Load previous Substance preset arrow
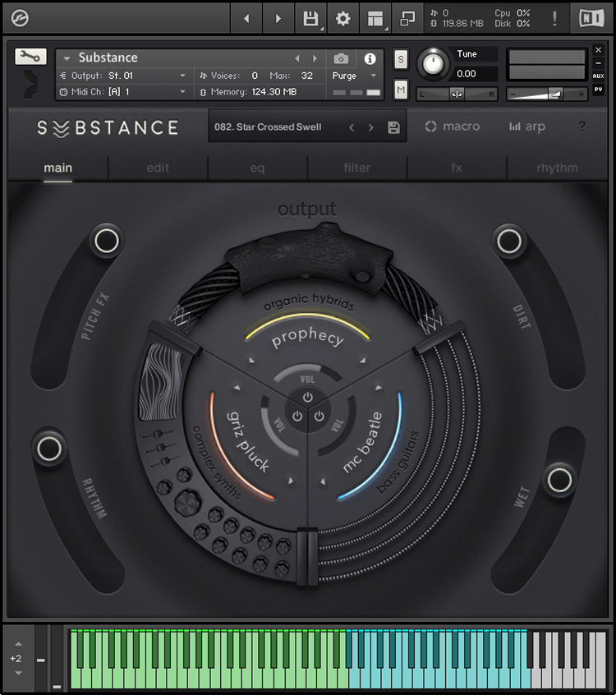 (352, 127)
